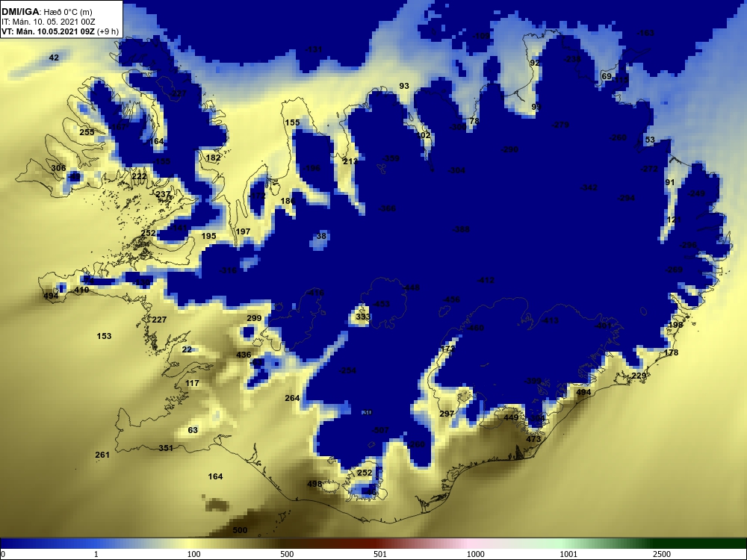Click the map value '-388'
The height and width of the screenshot is (560, 747).
click(461, 229)
